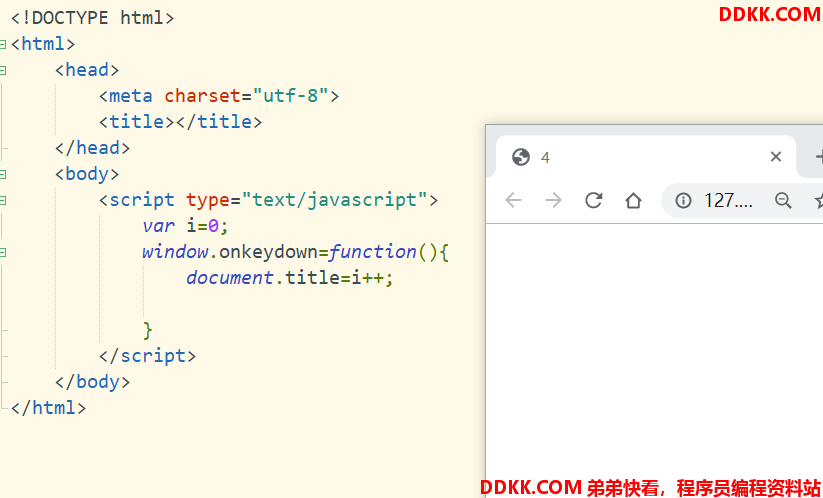
Task: Click the <!DOCTYPE html> line
Action: tap(92, 18)
